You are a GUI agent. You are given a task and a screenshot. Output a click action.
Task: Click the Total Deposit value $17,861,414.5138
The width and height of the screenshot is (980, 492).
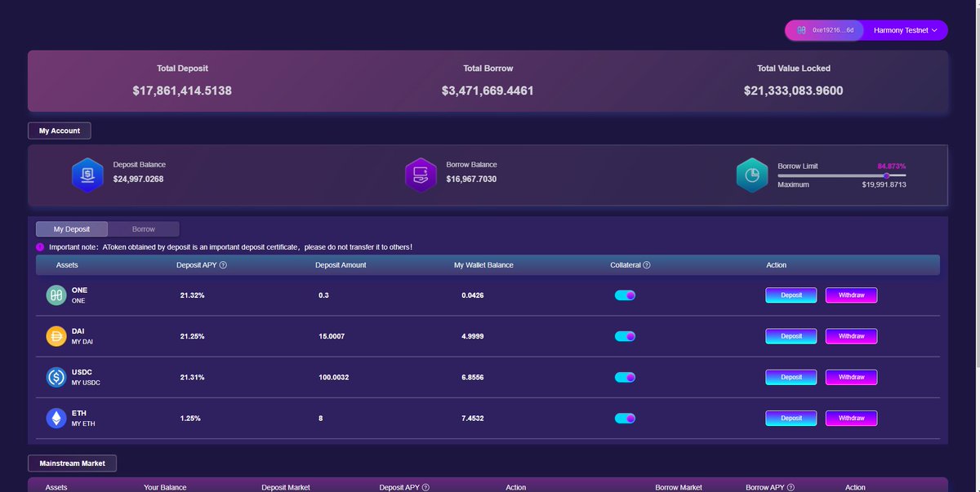click(x=182, y=91)
